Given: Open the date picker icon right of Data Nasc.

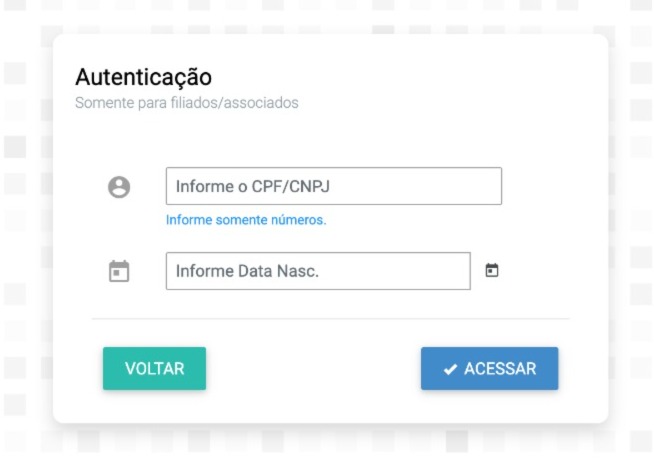Looking at the screenshot, I should tap(491, 270).
